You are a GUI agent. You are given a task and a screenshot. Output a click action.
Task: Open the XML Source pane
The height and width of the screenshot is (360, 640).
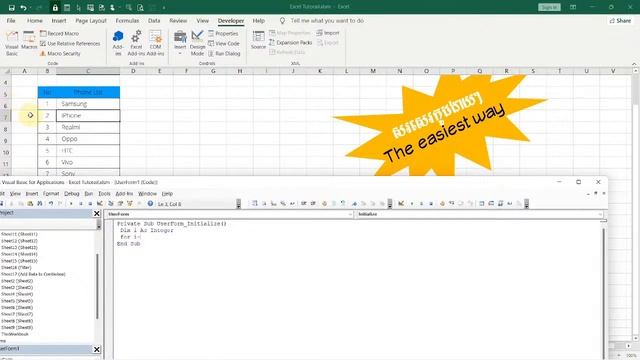tap(258, 40)
